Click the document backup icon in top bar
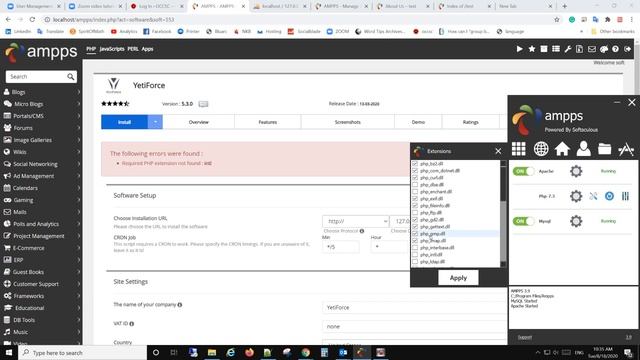640x360 pixels. 580,49
